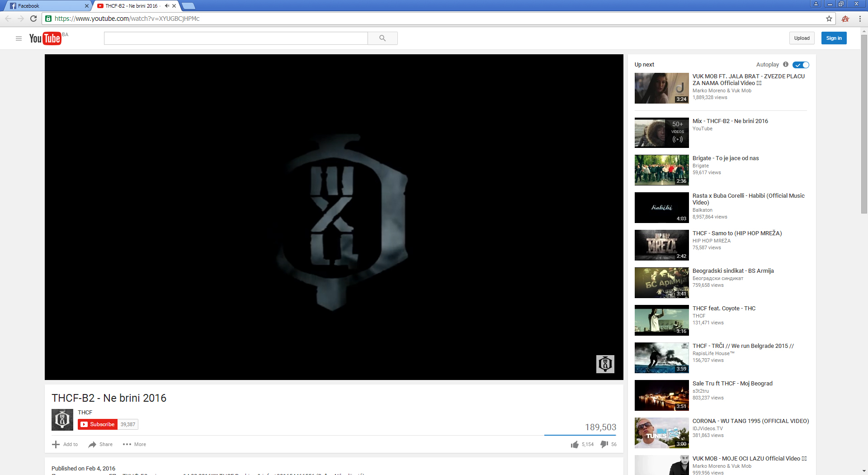Click the Brigate video thumbnail
This screenshot has width=868, height=475.
point(662,170)
